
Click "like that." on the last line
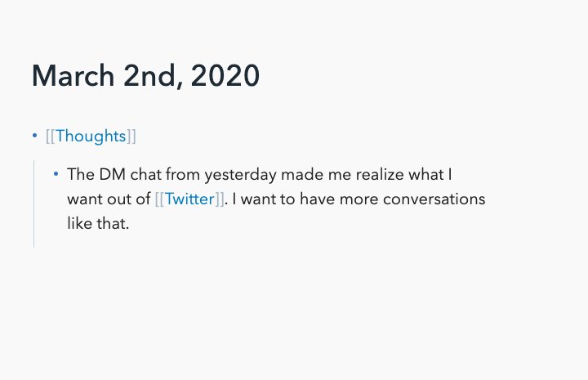click(98, 223)
